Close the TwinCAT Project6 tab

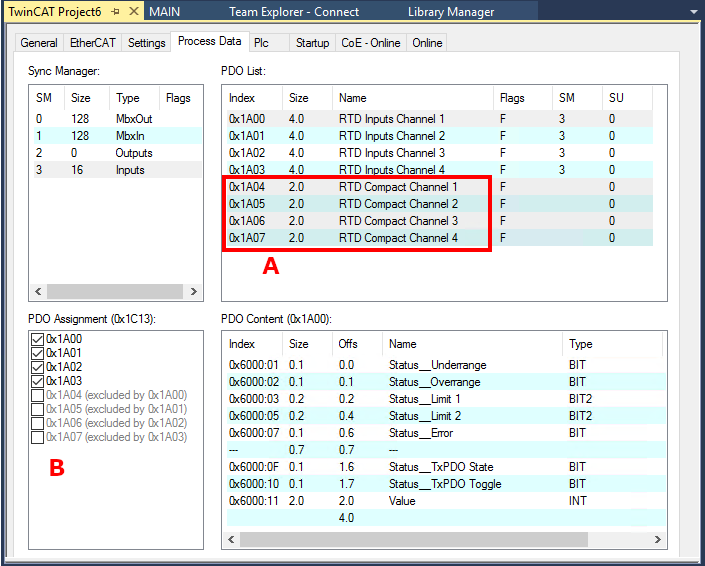(x=134, y=11)
